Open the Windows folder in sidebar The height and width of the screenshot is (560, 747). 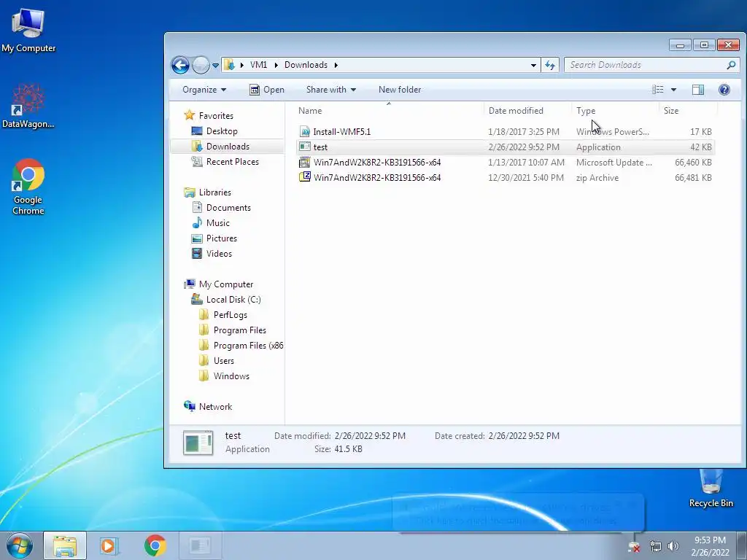(231, 376)
